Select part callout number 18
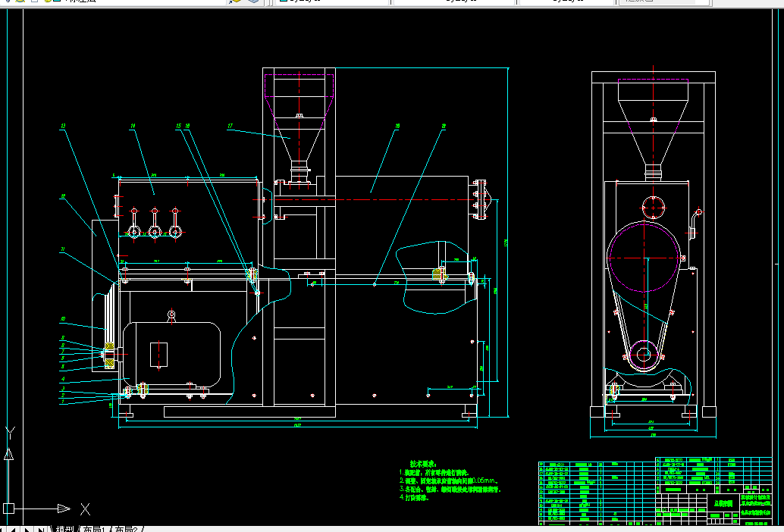 click(x=397, y=127)
